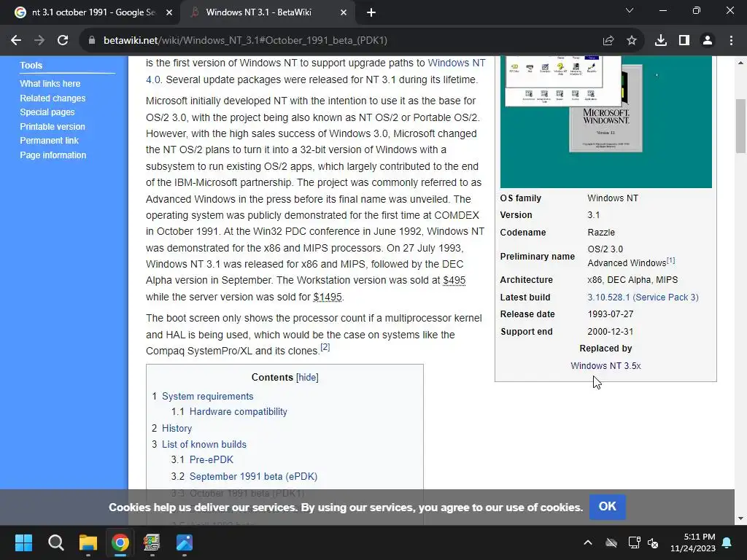Click the address bar URL
Screen dimensions: 747x560
point(245,41)
